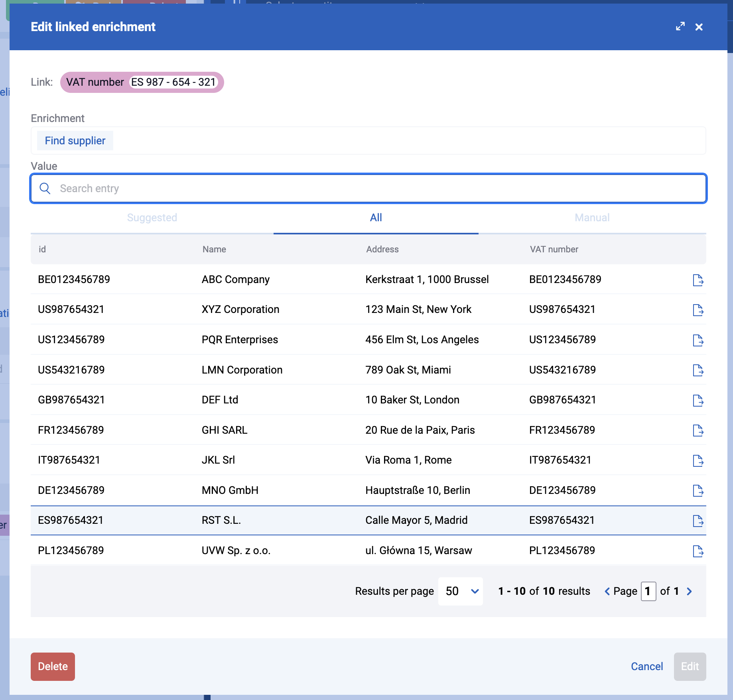
Task: Switch to the Suggested tab
Action: tap(152, 218)
